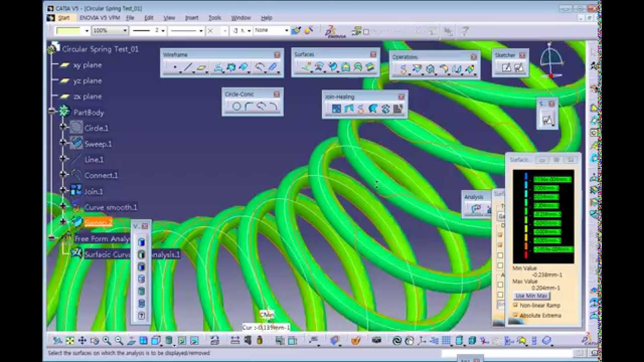The height and width of the screenshot is (362, 644).
Task: Select the Point tool in Wireframe toolbar
Action: (175, 68)
